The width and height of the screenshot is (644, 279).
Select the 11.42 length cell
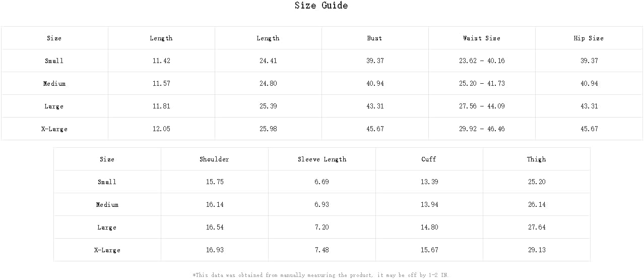tap(161, 61)
